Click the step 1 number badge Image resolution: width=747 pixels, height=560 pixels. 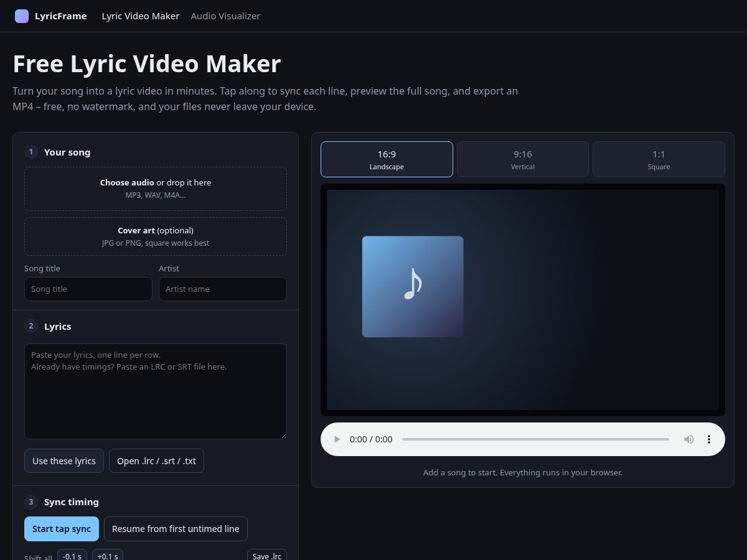click(31, 152)
